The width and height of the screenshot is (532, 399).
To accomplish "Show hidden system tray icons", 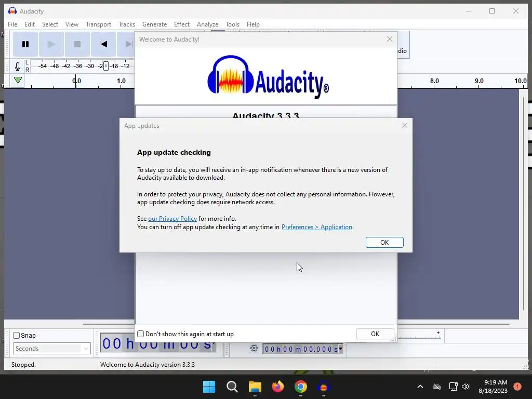I will click(x=420, y=387).
